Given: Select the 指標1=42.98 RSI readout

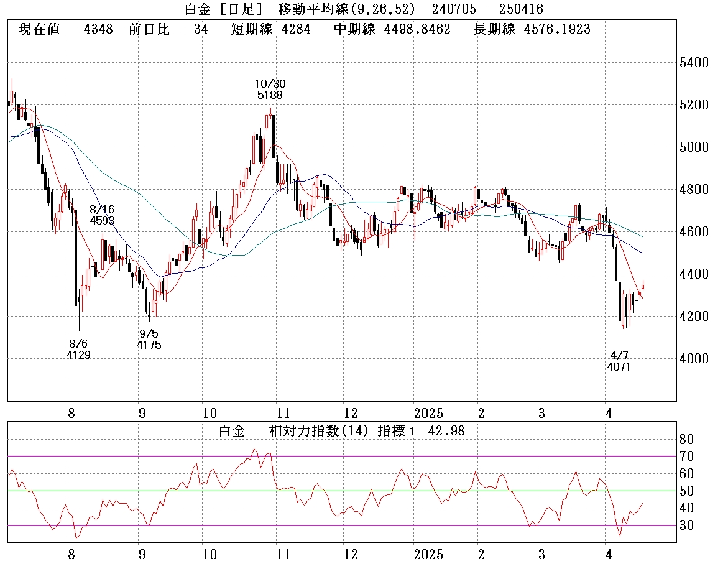Looking at the screenshot, I should pyautogui.click(x=421, y=431).
